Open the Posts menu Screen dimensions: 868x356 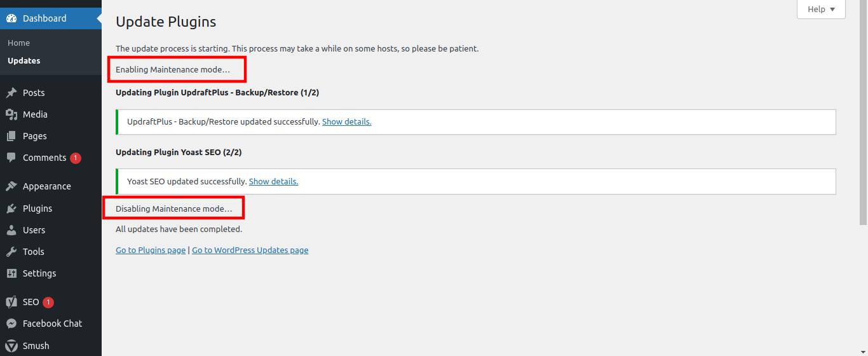tap(51, 93)
